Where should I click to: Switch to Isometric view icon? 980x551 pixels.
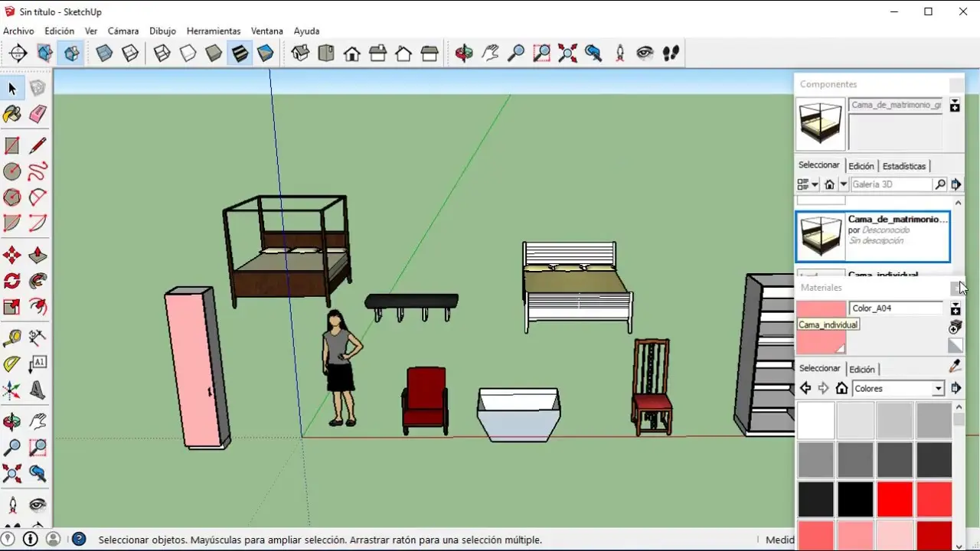click(x=300, y=53)
